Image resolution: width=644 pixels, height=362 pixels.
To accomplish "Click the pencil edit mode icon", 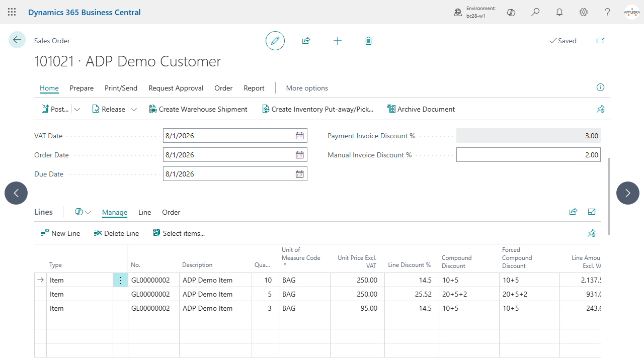I will pyautogui.click(x=275, y=41).
